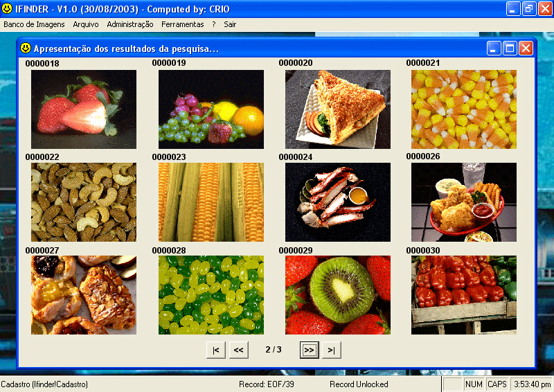Select cashew nuts thumbnail 0000022
The height and width of the screenshot is (392, 554).
coord(84,202)
